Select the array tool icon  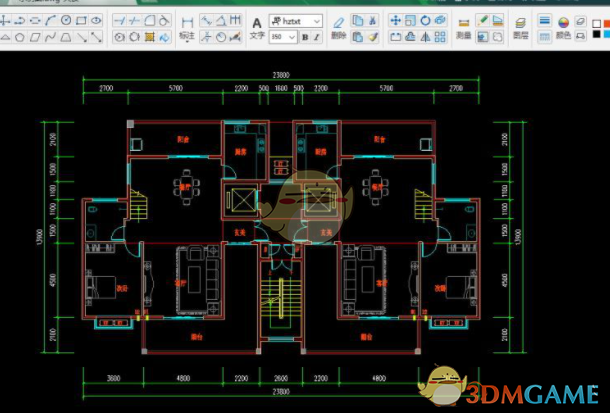coord(440,37)
